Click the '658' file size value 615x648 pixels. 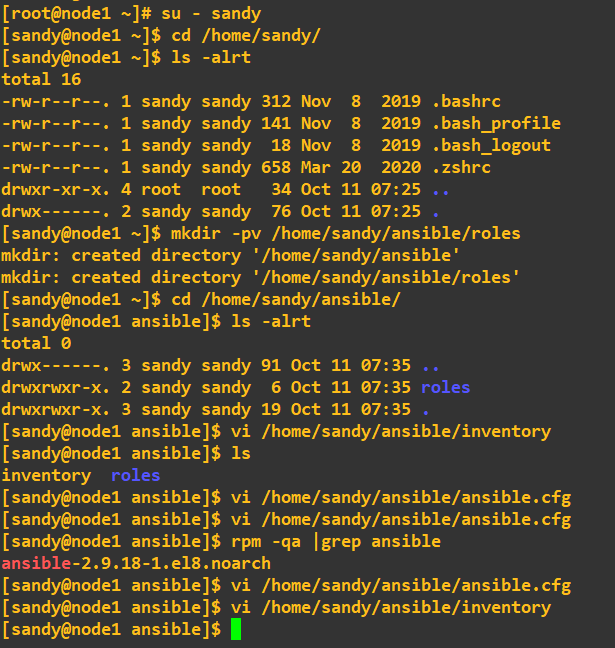pyautogui.click(x=276, y=167)
